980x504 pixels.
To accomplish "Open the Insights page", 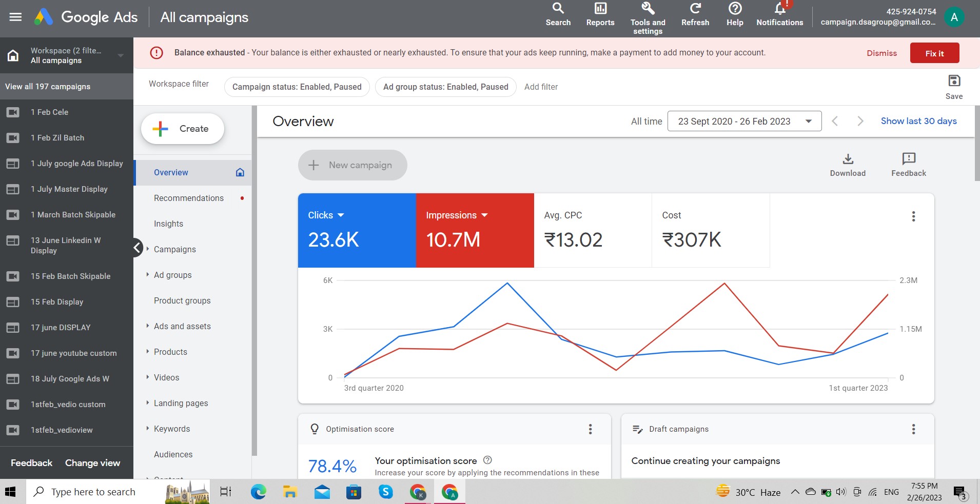I will (x=168, y=224).
